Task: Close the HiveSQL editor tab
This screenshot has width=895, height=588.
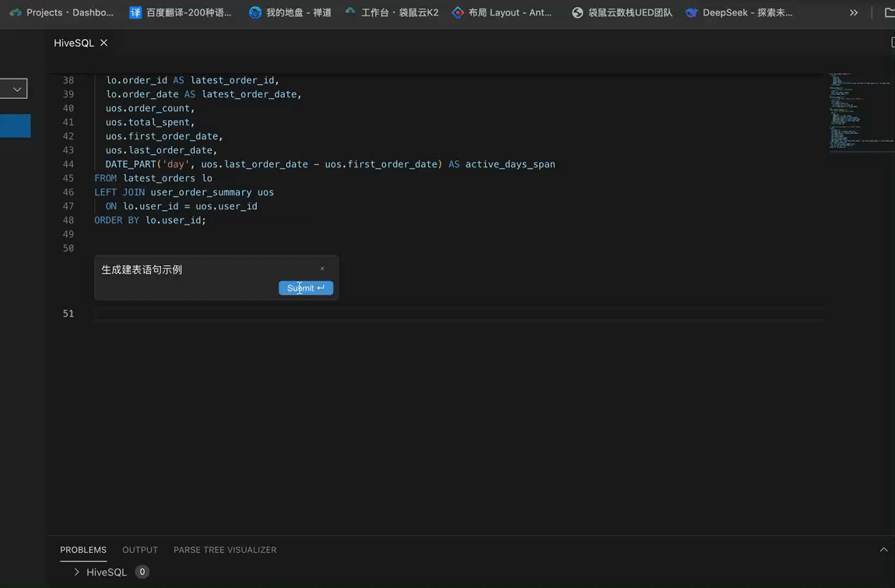Action: (x=104, y=43)
